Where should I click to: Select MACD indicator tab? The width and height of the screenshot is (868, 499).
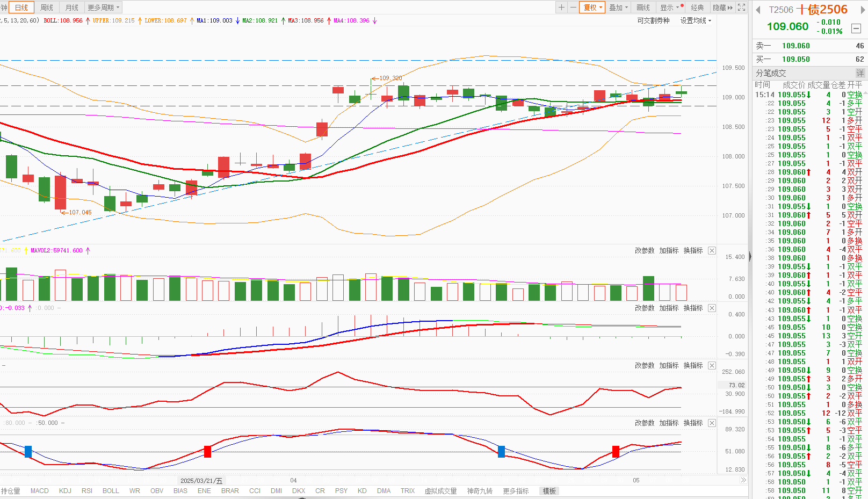pos(40,491)
